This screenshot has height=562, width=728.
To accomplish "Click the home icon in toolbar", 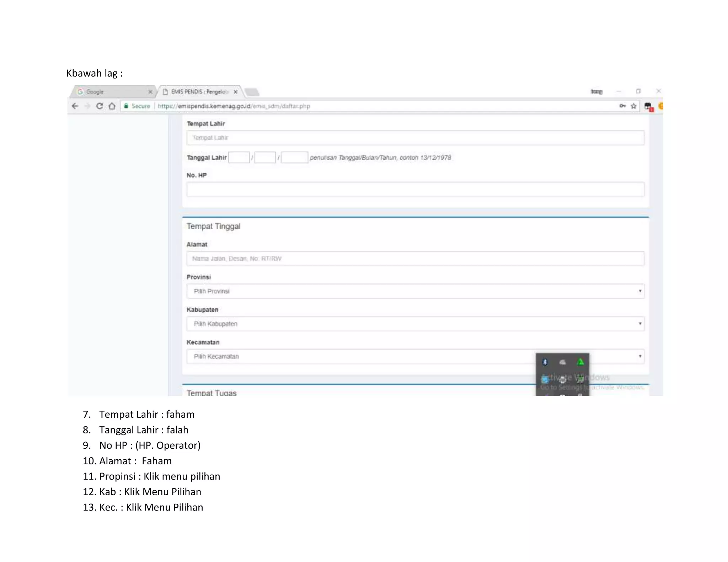I will (x=112, y=106).
